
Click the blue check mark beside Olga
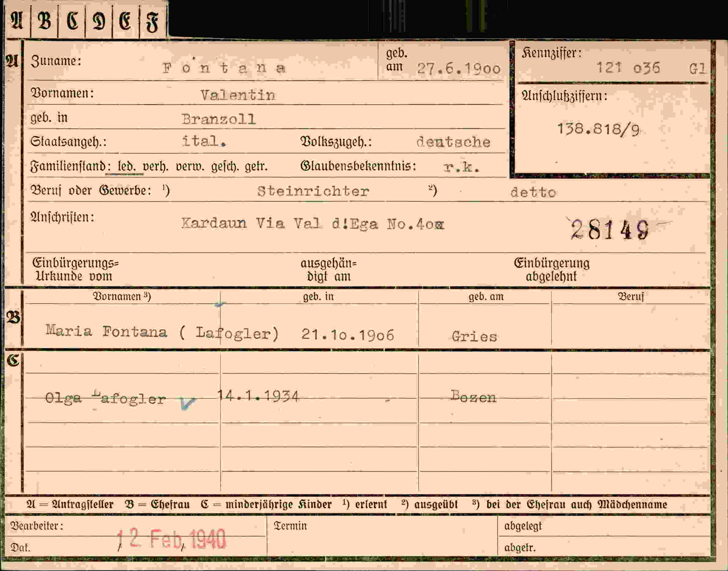[187, 403]
